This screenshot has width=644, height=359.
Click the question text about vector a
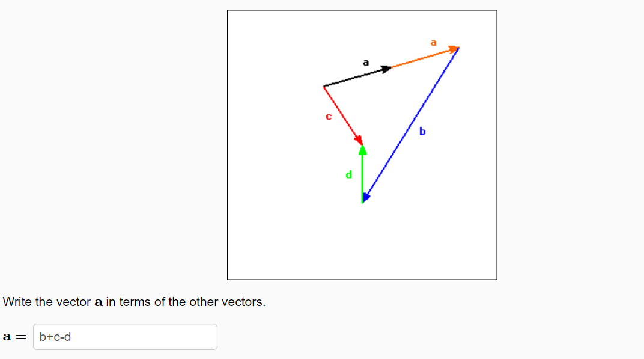(x=135, y=302)
